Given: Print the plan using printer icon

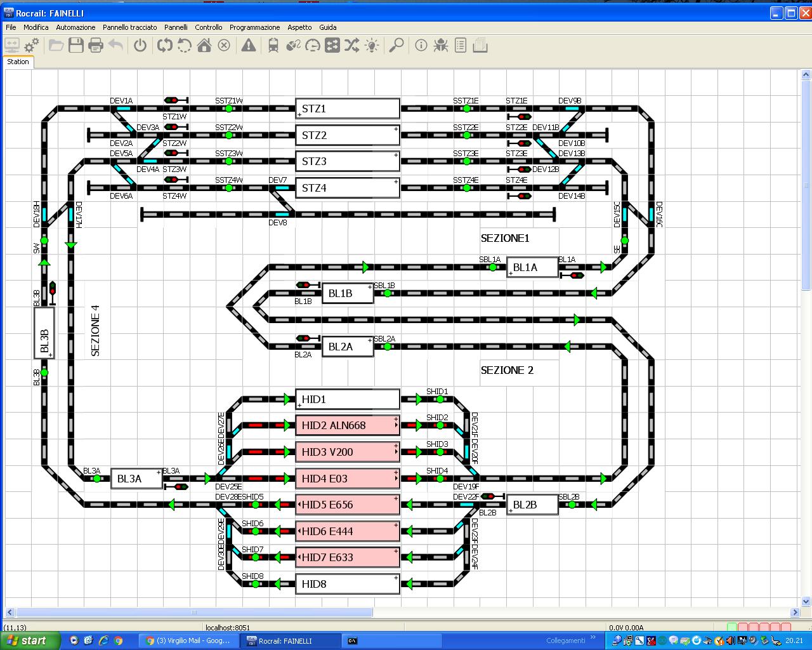Looking at the screenshot, I should coord(96,45).
